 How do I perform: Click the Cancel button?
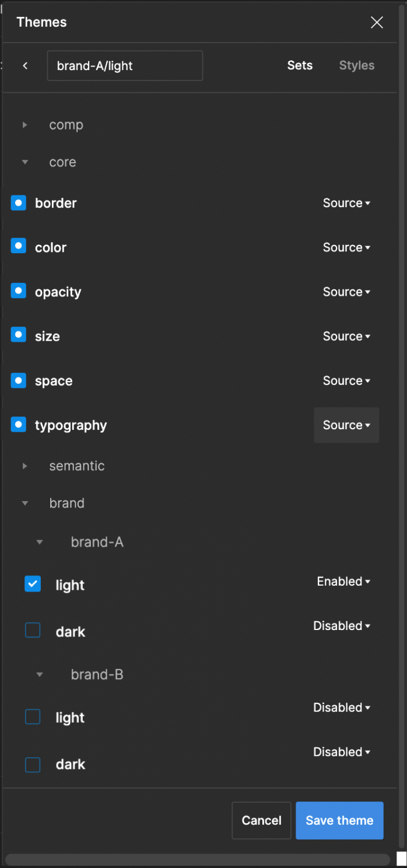261,820
